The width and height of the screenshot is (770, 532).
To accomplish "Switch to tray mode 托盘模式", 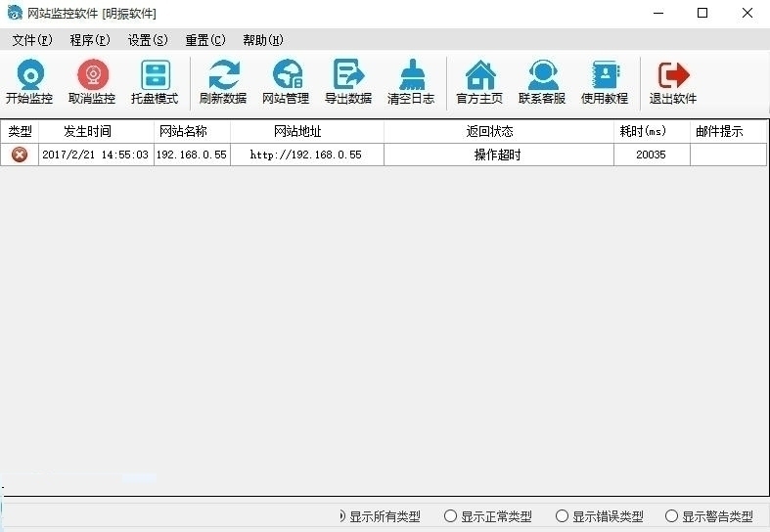I will point(156,82).
